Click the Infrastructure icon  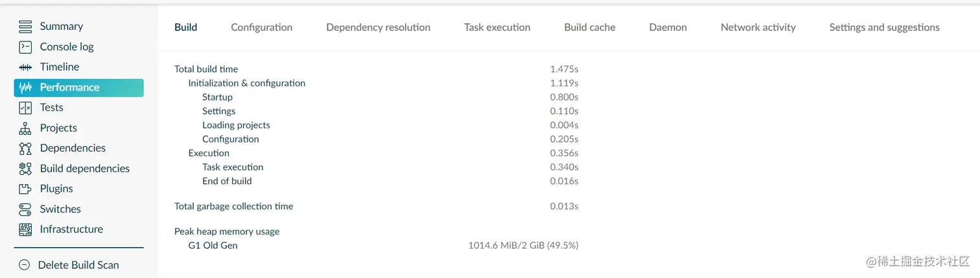click(25, 229)
